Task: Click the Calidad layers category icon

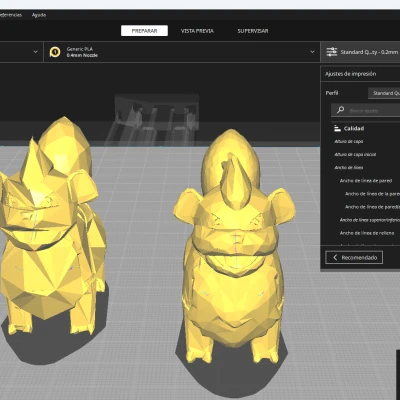Action: (x=337, y=128)
